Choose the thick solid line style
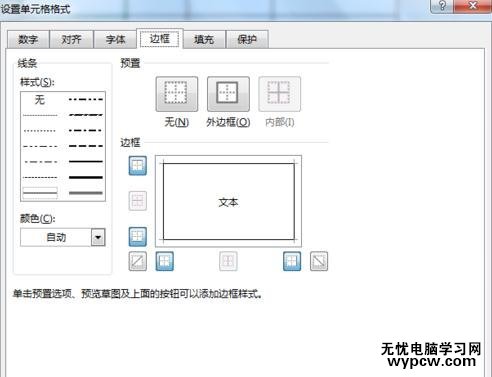Viewport: 492px width, 377px height. (x=86, y=177)
